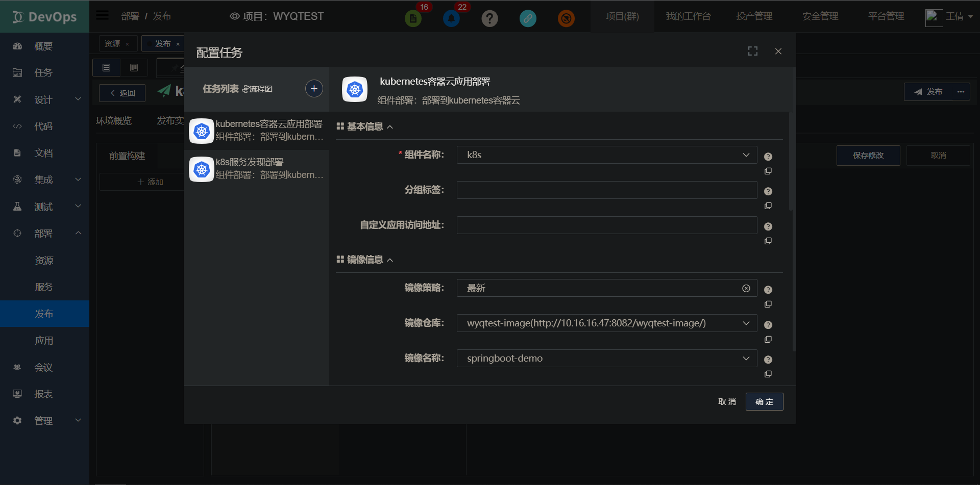Collapse the 基本信息 section
The width and height of the screenshot is (980, 485).
pos(391,126)
